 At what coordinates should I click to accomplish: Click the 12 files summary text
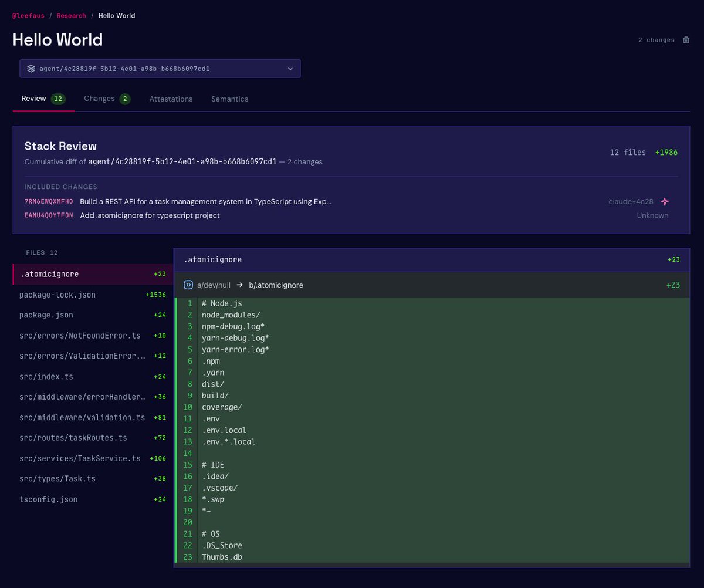coord(628,153)
